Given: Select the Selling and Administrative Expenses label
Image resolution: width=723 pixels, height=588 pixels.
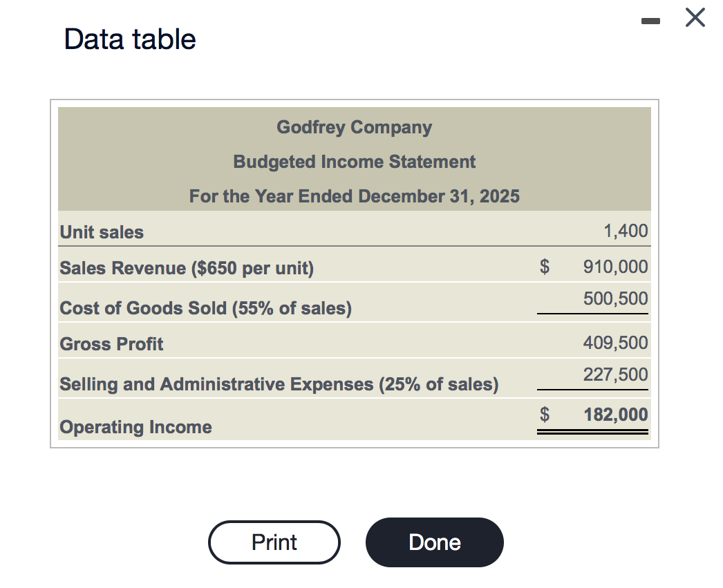Looking at the screenshot, I should [279, 384].
